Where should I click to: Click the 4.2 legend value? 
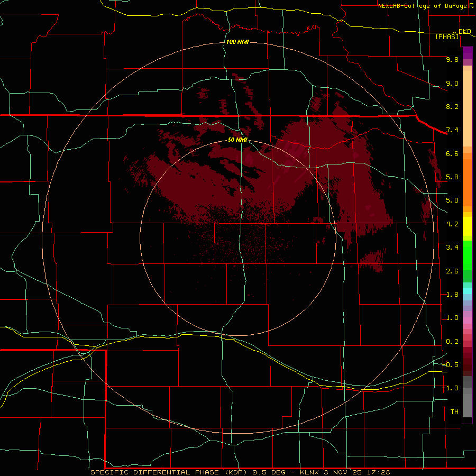pyautogui.click(x=452, y=224)
